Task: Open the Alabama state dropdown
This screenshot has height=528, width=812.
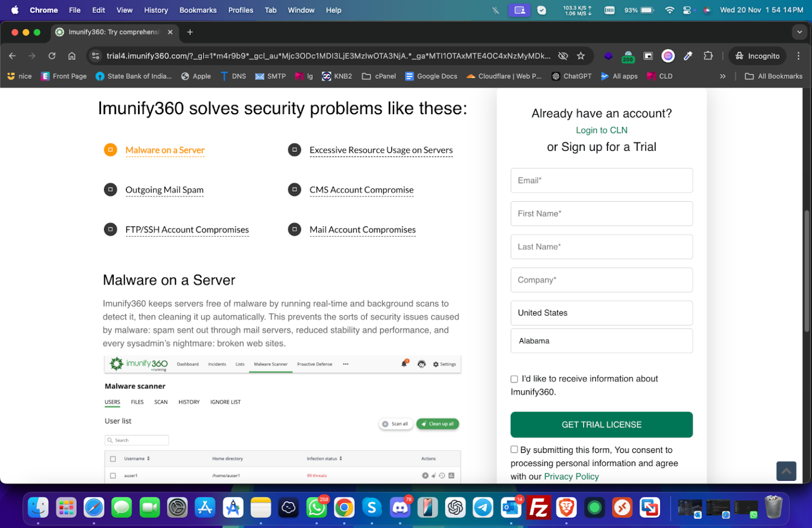Action: (602, 341)
